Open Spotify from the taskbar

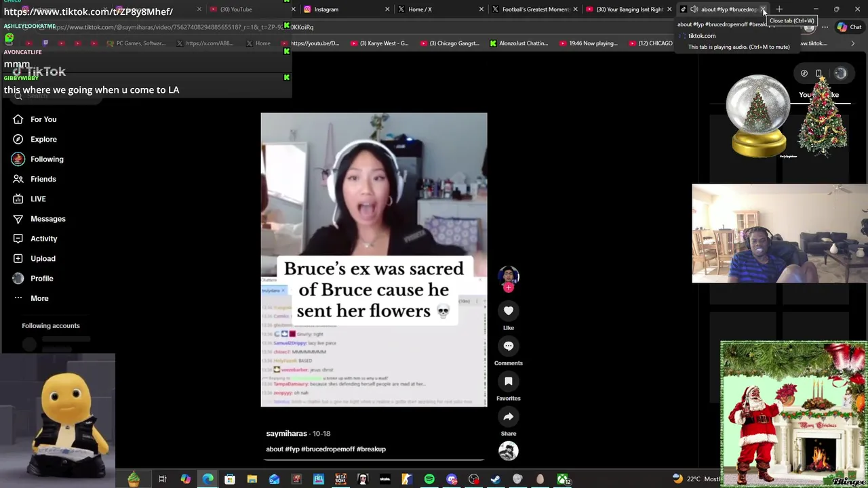click(429, 479)
